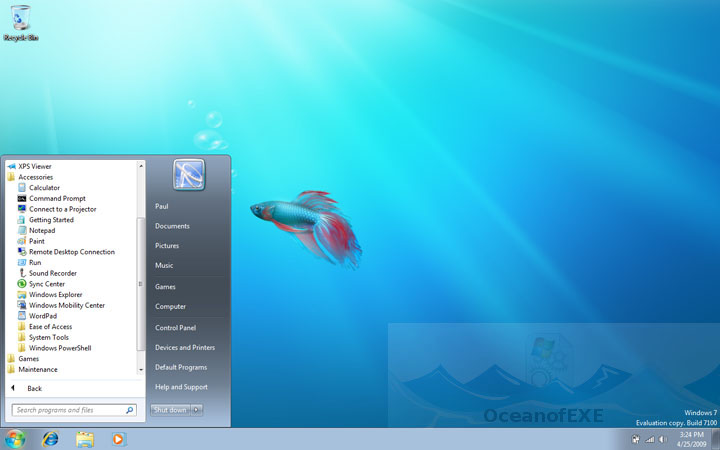Screen dimensions: 720x450
Task: Click the Sound Recorder microphone icon
Action: pyautogui.click(x=22, y=273)
